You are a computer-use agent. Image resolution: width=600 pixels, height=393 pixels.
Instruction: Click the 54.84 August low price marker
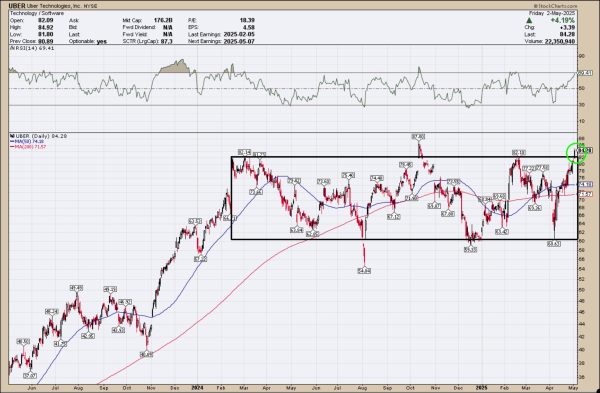[364, 271]
